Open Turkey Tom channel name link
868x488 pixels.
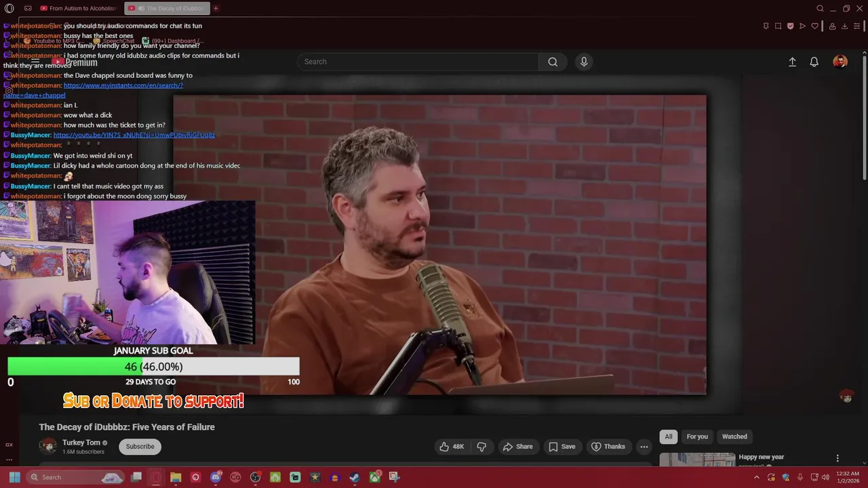[81, 443]
